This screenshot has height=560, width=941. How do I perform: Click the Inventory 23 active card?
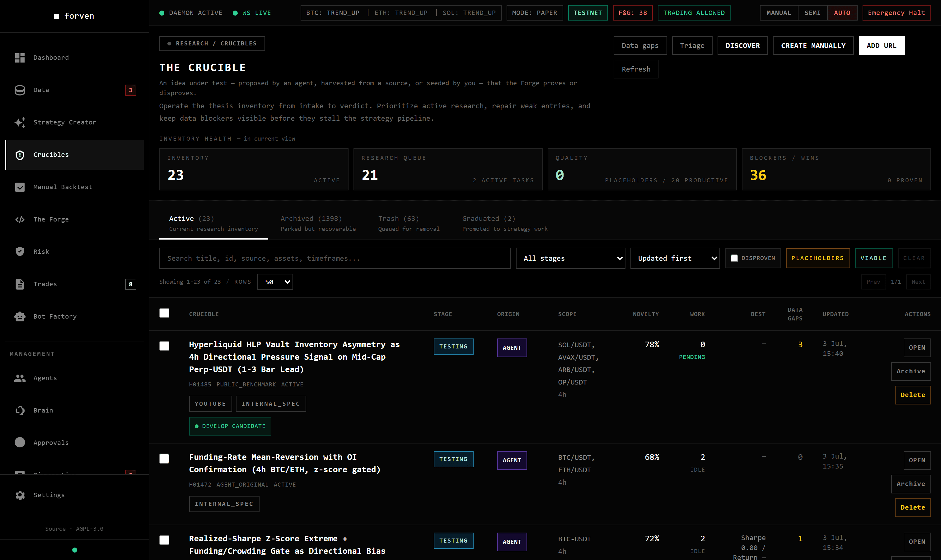[254, 170]
